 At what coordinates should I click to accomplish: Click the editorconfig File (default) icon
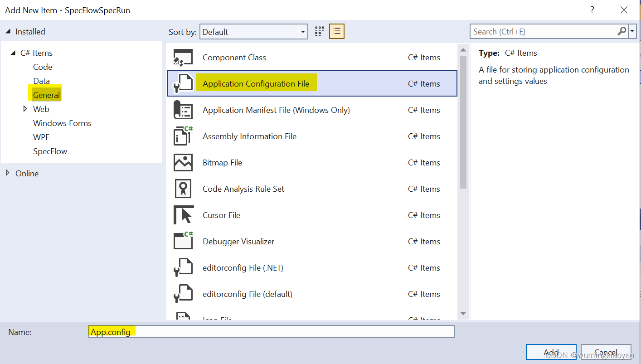[183, 294]
